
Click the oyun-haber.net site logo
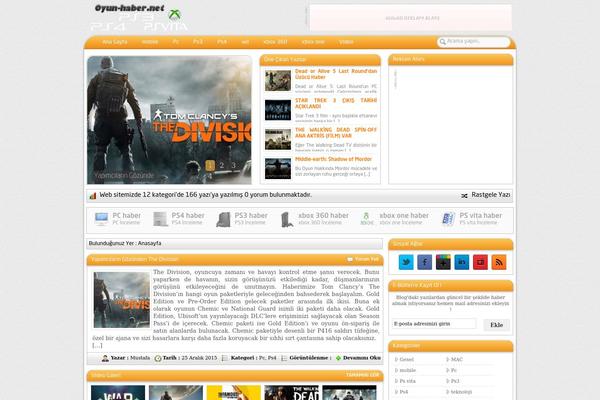coord(130,8)
